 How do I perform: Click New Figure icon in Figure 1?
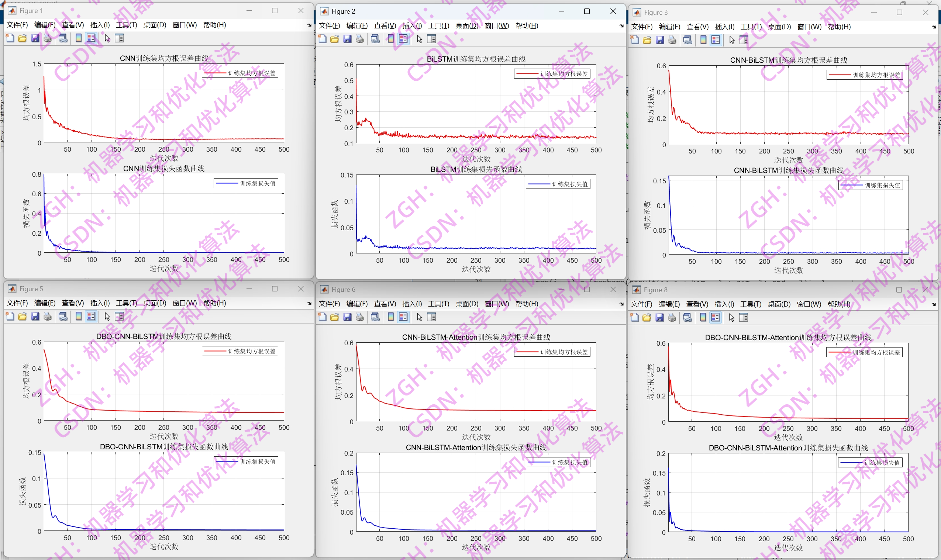pos(10,38)
